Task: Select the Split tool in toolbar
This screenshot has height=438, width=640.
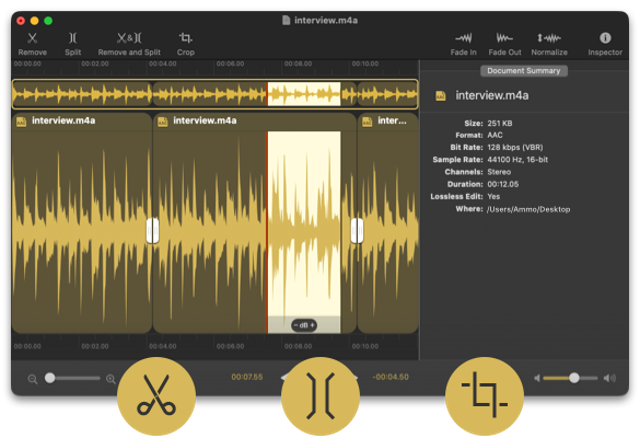Action: coord(73,44)
